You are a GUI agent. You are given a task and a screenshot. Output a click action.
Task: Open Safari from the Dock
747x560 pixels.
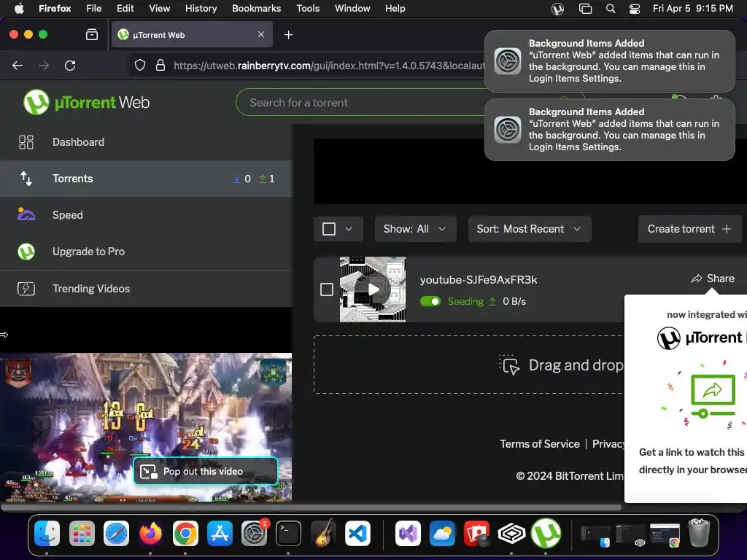pyautogui.click(x=116, y=533)
